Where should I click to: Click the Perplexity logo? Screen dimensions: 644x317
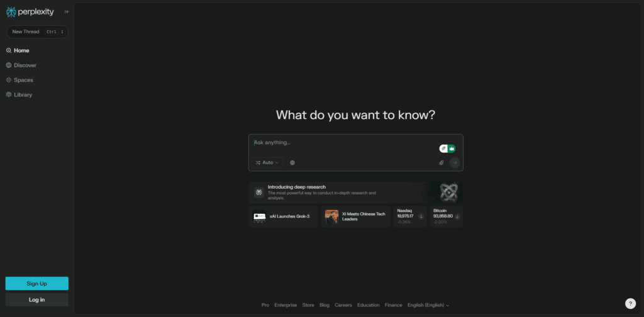30,12
